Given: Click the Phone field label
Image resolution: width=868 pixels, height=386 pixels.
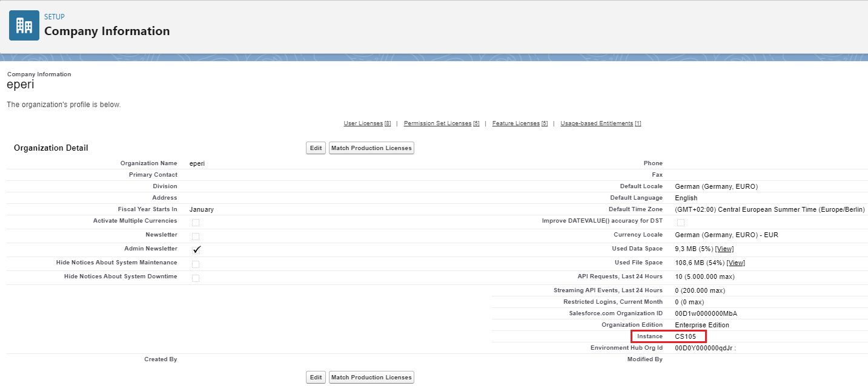Looking at the screenshot, I should pos(653,163).
